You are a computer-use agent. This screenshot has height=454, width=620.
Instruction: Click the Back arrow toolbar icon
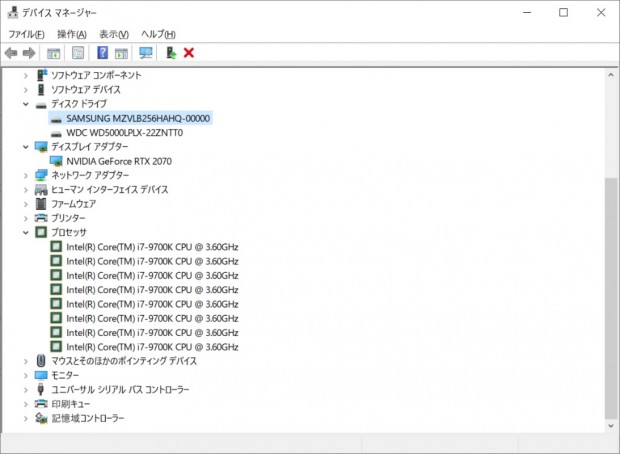[x=11, y=53]
